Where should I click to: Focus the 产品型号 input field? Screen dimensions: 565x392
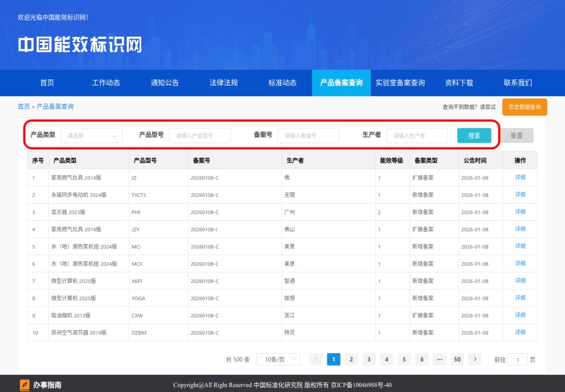point(200,136)
